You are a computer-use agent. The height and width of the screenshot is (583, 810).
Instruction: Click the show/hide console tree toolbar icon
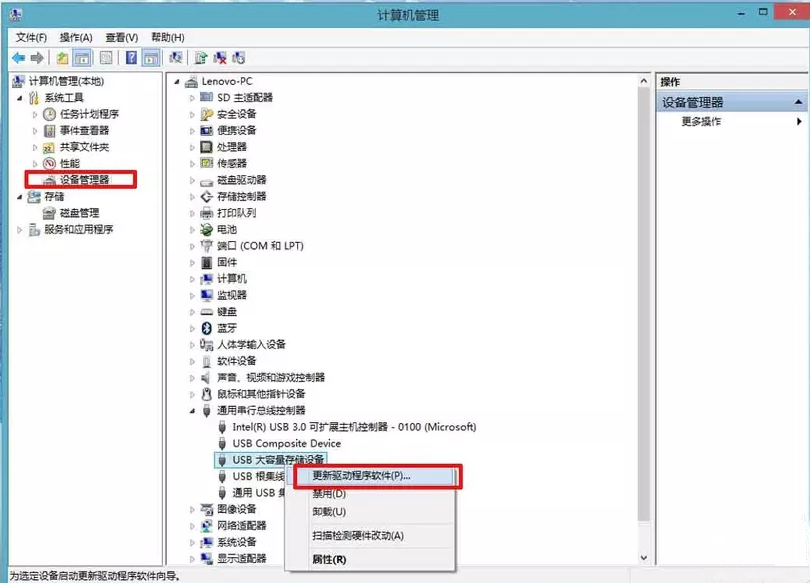click(82, 57)
